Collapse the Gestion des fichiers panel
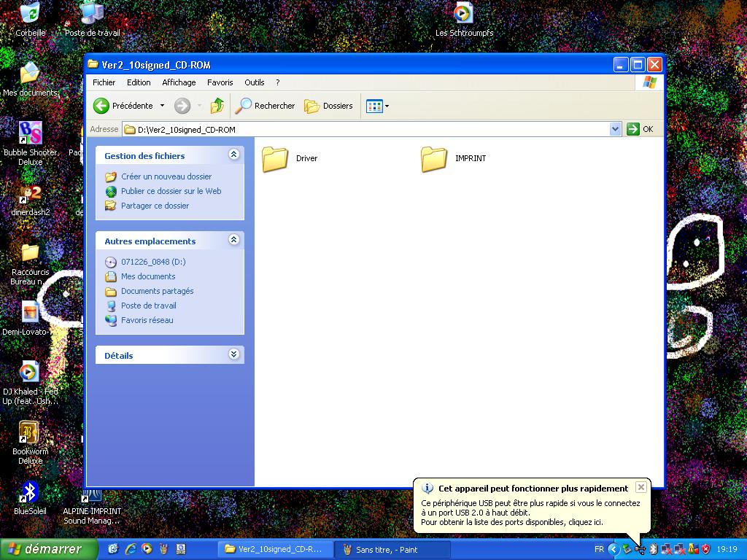This screenshot has width=747, height=560. 233,155
